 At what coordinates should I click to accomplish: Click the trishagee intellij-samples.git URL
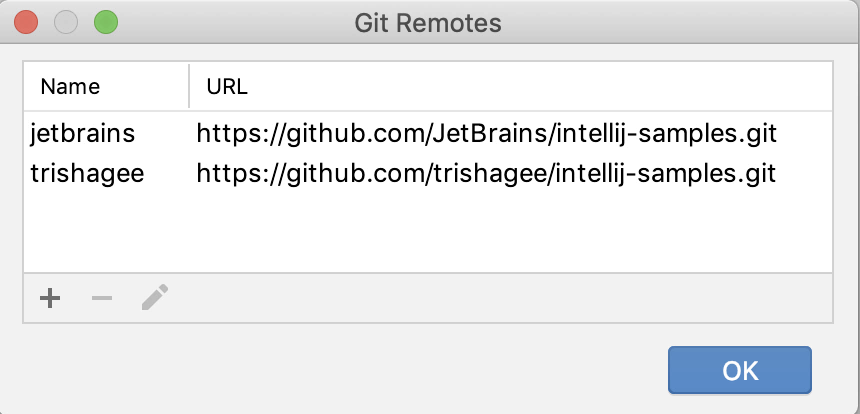486,174
